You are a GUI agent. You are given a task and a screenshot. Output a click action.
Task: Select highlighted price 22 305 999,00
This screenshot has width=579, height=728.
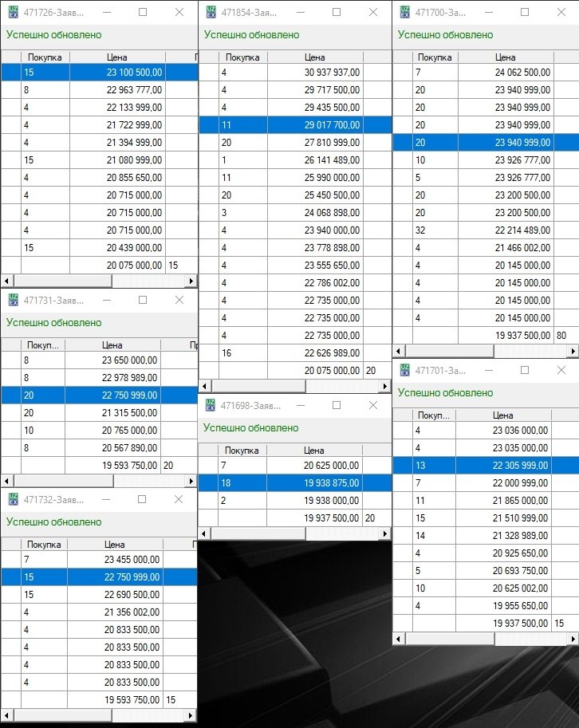tap(503, 466)
